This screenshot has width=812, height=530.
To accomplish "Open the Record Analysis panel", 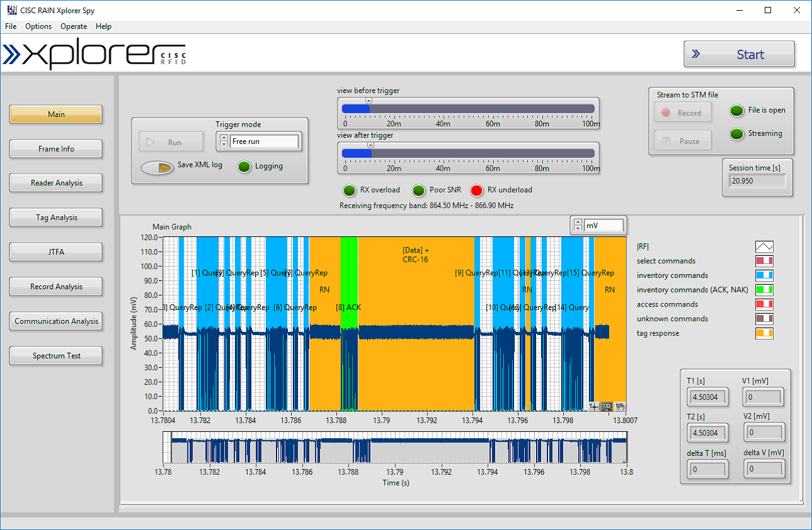I will coord(56,287).
